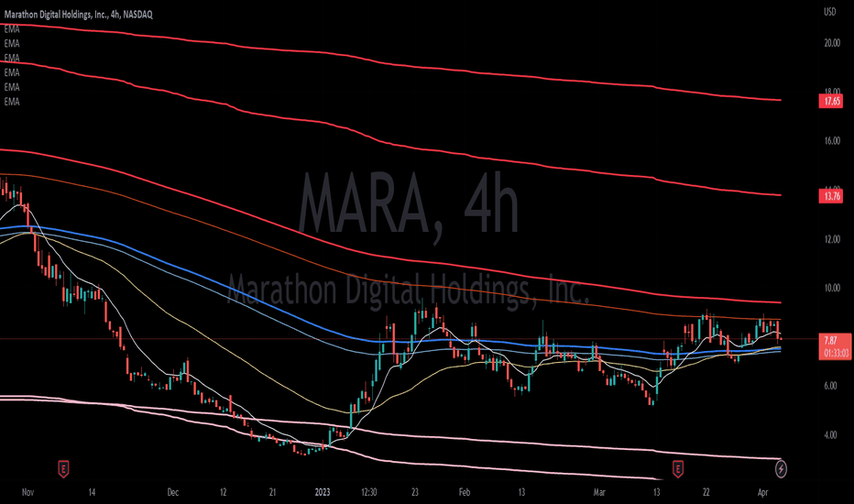This screenshot has width=854, height=504.
Task: Select the red 17.65 price label
Action: coord(831,101)
